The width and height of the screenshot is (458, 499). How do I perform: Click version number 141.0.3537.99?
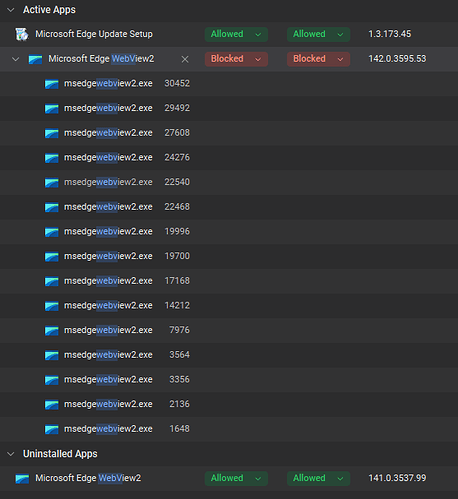click(397, 478)
